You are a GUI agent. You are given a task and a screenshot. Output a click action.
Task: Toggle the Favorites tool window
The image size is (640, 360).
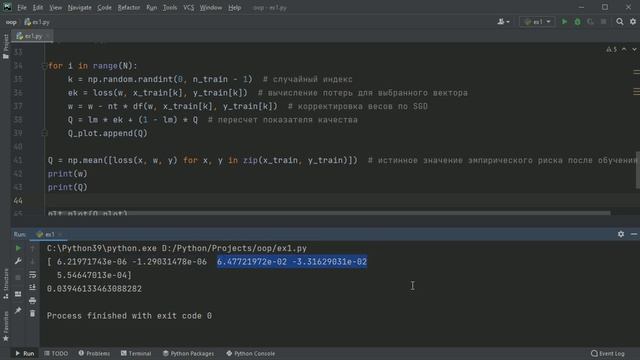6,326
